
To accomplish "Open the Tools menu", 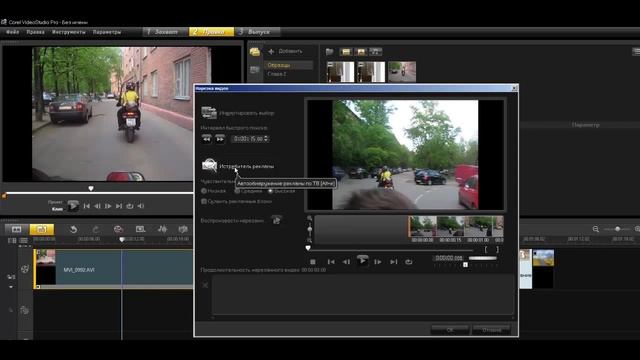I will (x=69, y=32).
